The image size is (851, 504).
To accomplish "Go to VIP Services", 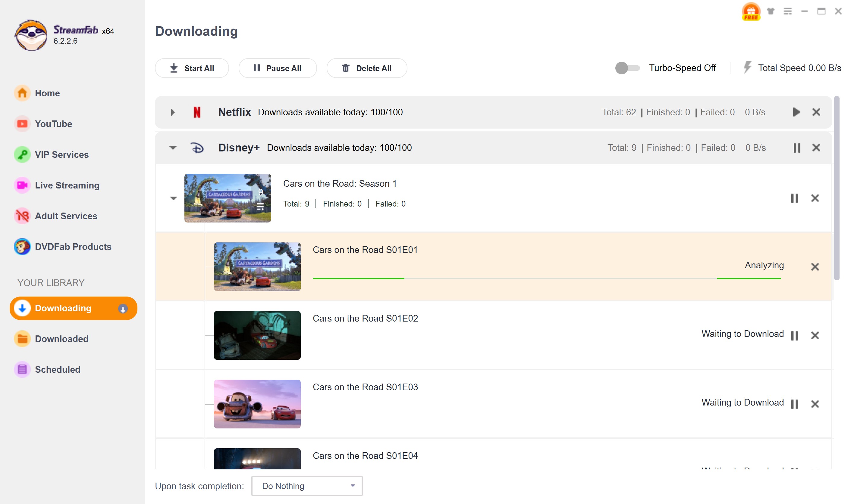I will click(x=51, y=154).
